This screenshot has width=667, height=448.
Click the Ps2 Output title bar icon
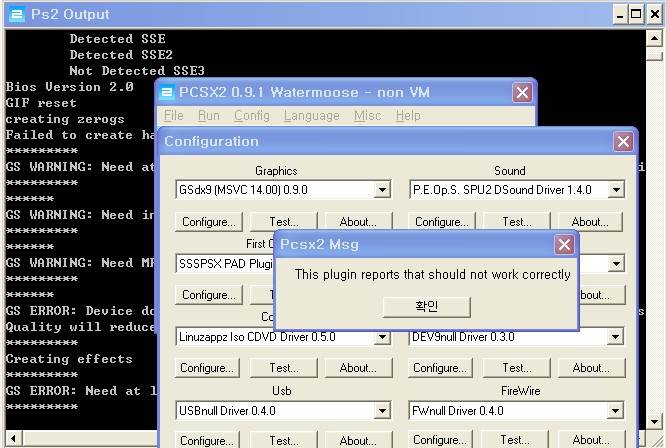tap(17, 15)
